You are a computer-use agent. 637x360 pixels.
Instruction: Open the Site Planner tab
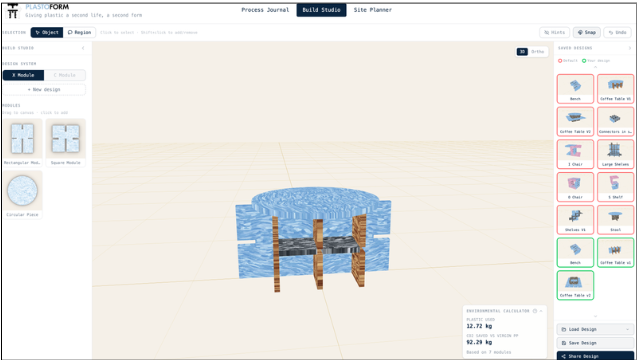373,10
